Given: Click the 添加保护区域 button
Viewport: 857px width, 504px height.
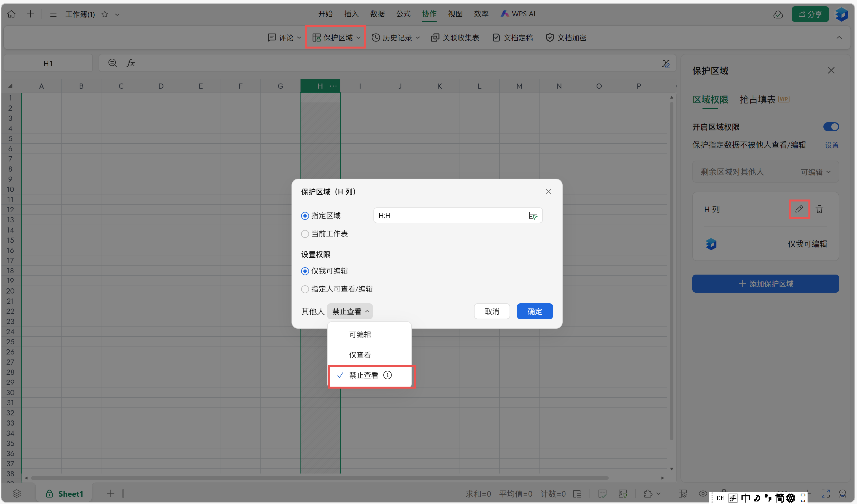Looking at the screenshot, I should point(765,283).
